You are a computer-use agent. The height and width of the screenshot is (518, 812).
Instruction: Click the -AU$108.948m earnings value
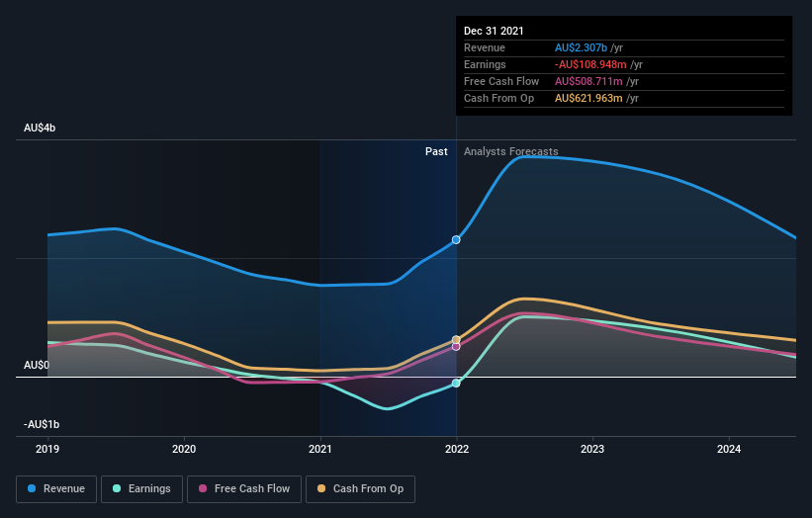590,64
